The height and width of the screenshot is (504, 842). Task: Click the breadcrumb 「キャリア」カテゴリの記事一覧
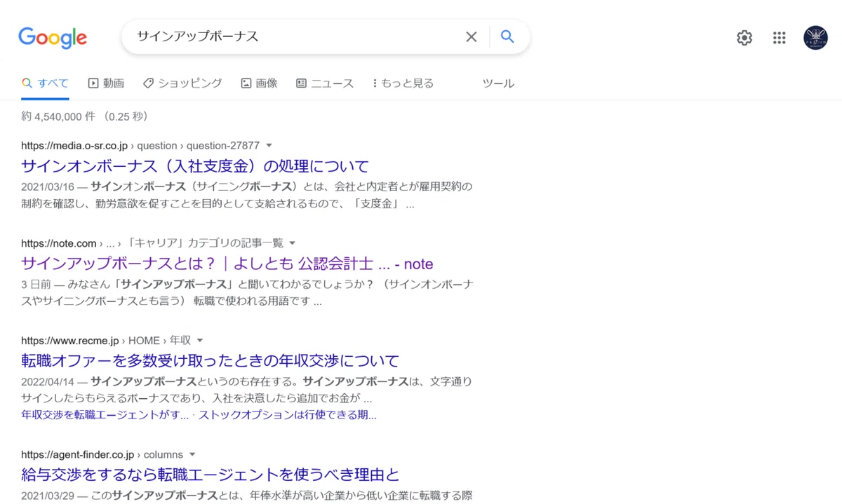pyautogui.click(x=203, y=243)
